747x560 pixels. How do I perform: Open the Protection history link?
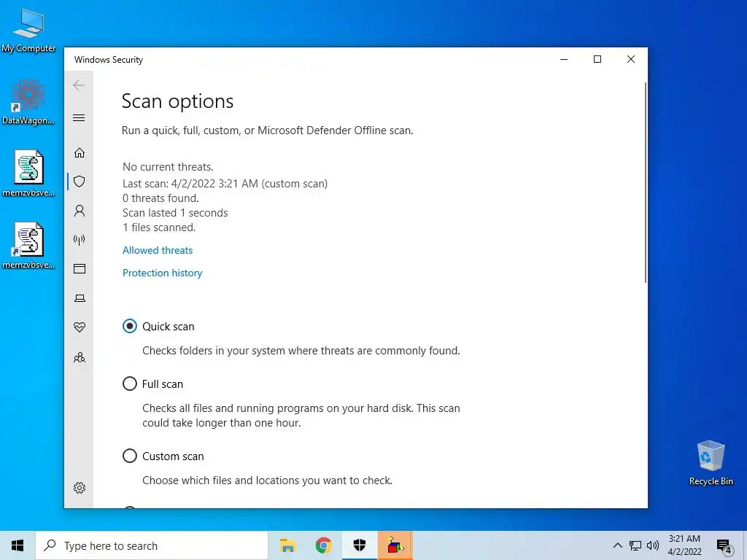(x=163, y=273)
